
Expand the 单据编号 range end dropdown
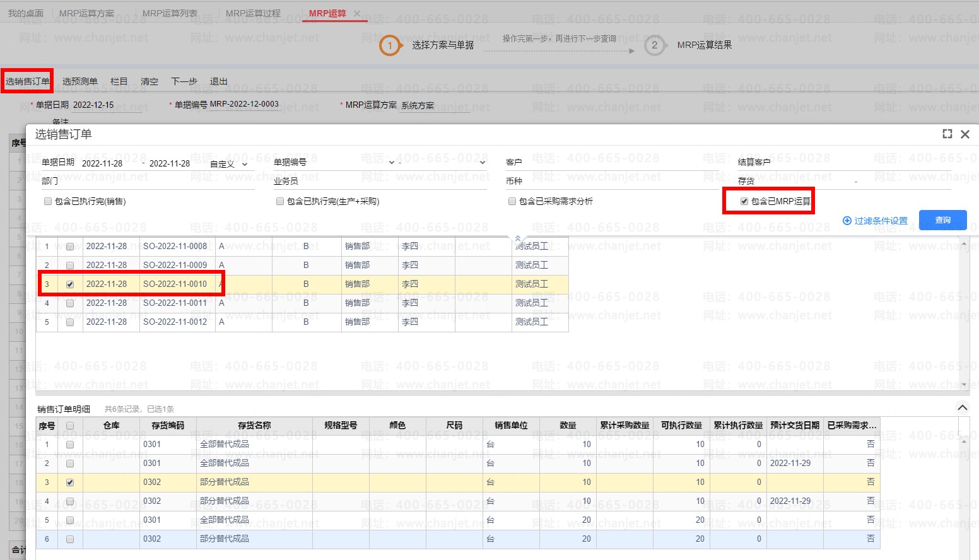[483, 163]
